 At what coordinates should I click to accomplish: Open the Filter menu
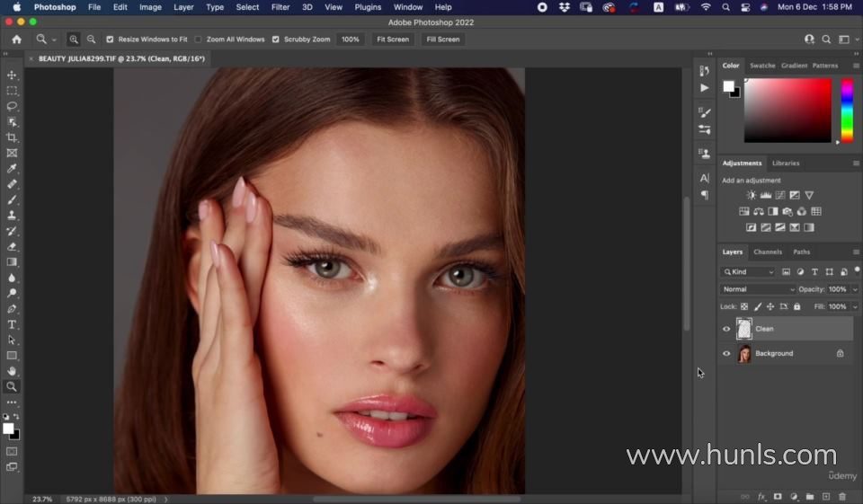tap(280, 7)
